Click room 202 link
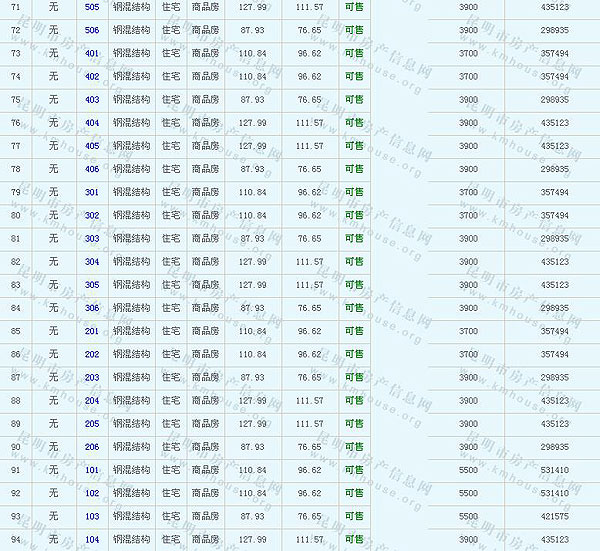This screenshot has height=551, width=600. [92, 354]
